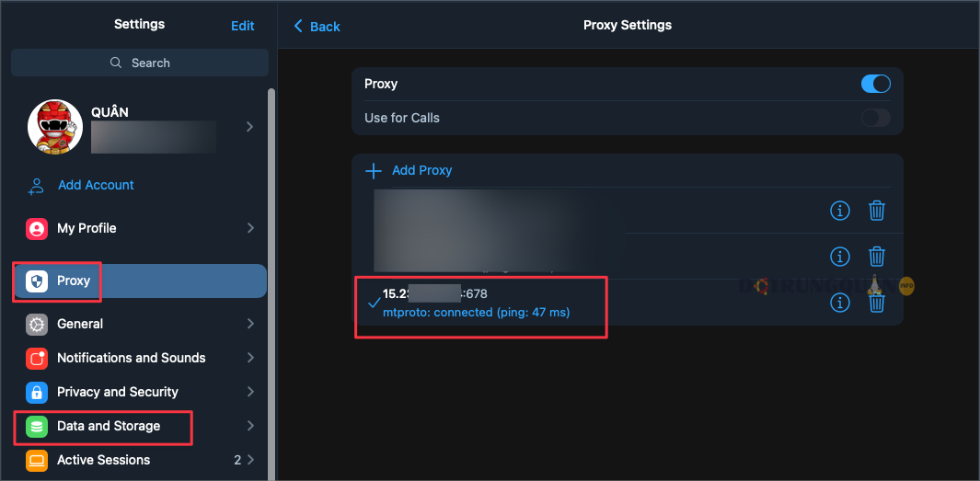The width and height of the screenshot is (980, 481).
Task: Disable the Proxy toggle switch
Action: click(876, 84)
